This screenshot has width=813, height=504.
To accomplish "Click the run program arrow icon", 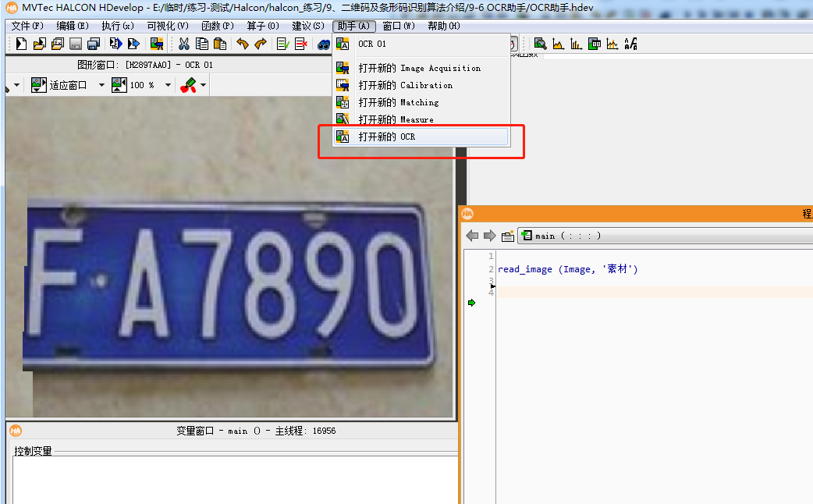I will [115, 44].
